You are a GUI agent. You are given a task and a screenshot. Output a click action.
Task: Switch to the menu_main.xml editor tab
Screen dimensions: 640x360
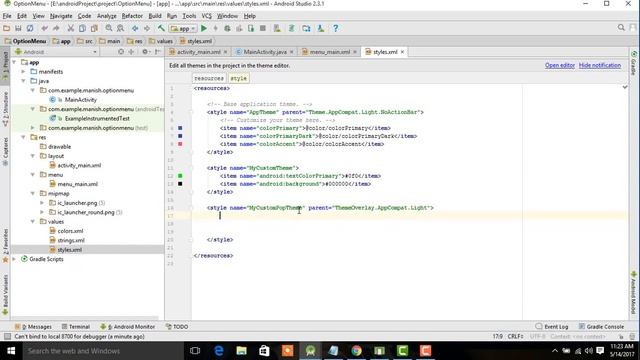pos(329,52)
